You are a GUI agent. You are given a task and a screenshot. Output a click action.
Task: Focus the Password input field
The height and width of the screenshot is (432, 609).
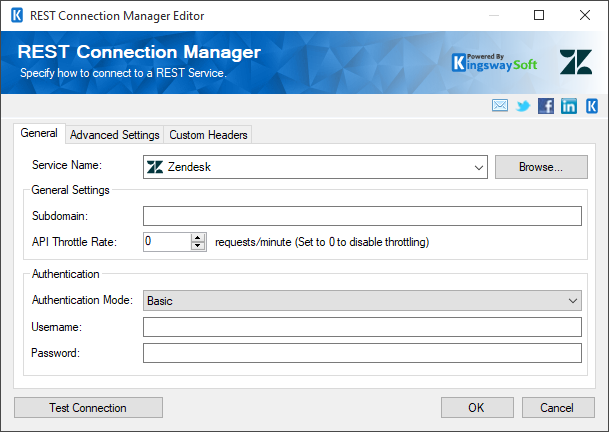click(362, 353)
